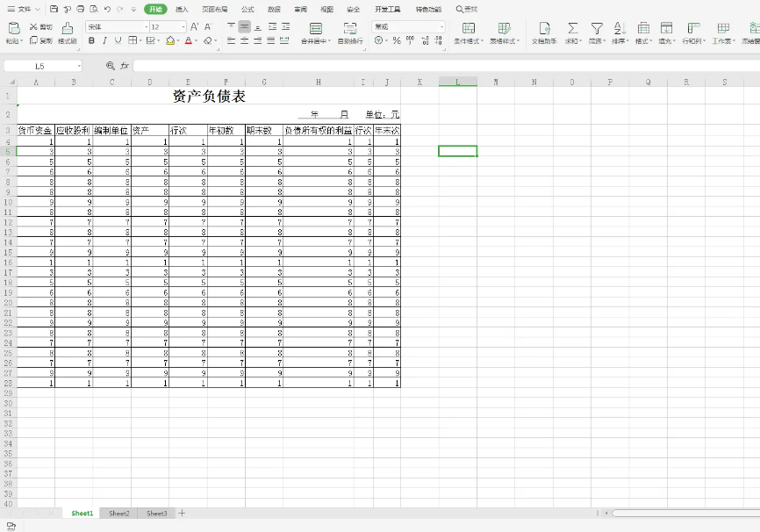Click the Insert Function fx icon
The image size is (760, 532).
click(x=125, y=66)
